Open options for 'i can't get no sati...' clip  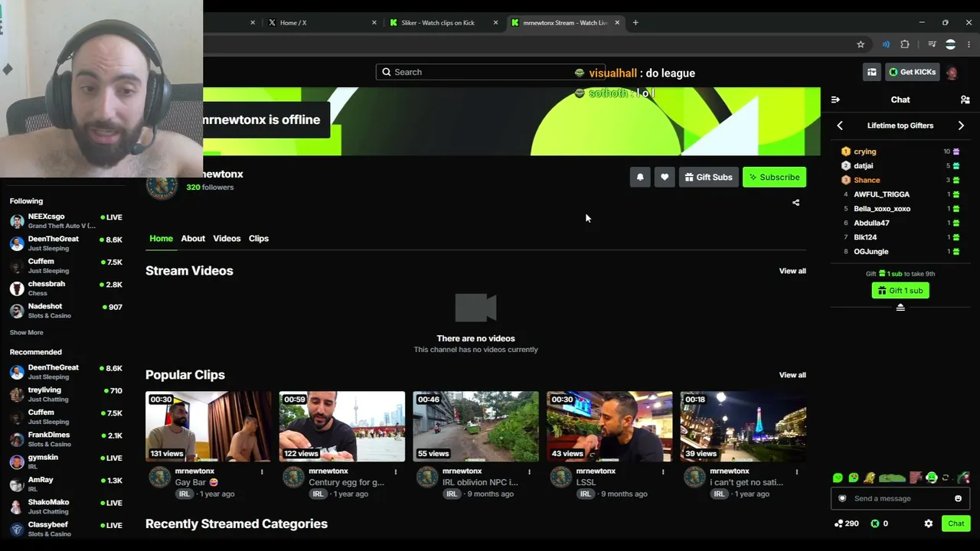pyautogui.click(x=797, y=471)
